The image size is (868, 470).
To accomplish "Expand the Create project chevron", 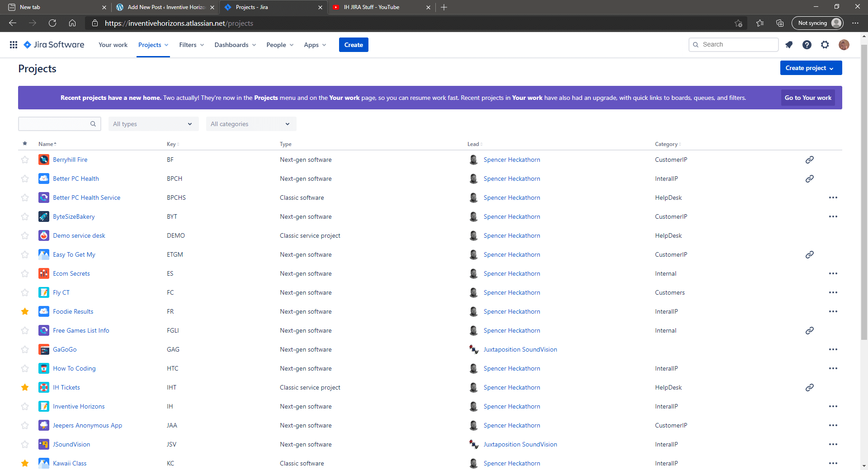I will (832, 68).
